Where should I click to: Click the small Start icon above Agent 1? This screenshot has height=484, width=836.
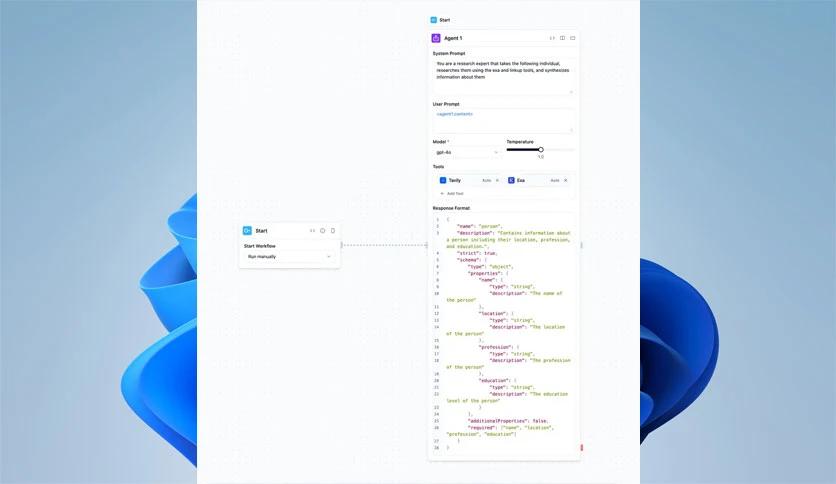coord(433,20)
